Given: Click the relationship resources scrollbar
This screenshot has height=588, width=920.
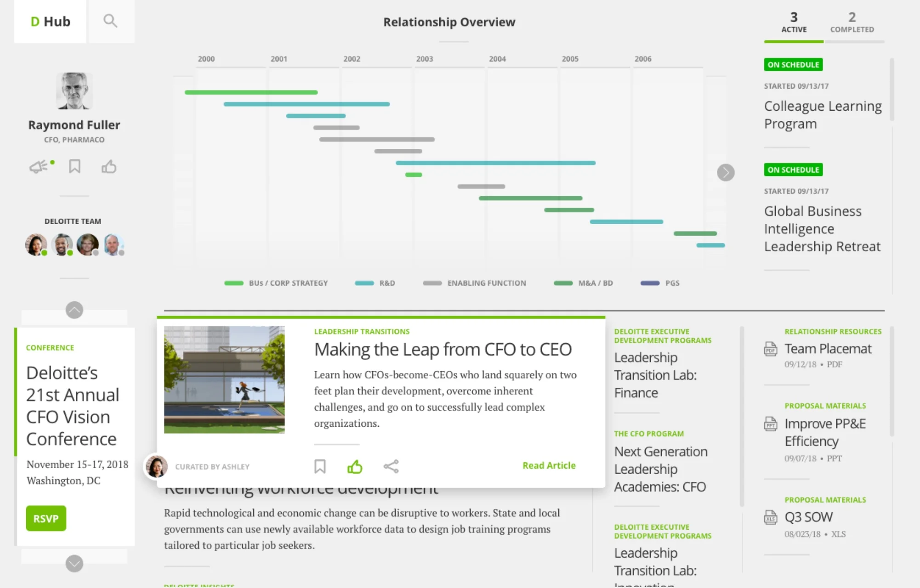Looking at the screenshot, I should click(892, 381).
